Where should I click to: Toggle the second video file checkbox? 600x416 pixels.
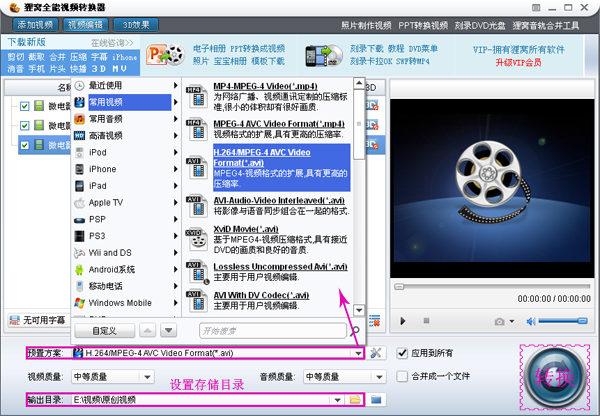24,126
